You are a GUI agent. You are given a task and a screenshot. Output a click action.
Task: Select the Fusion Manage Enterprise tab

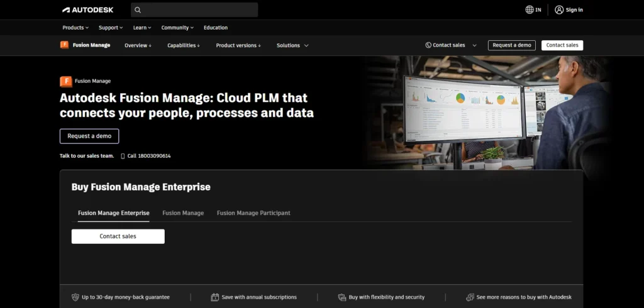coord(114,213)
